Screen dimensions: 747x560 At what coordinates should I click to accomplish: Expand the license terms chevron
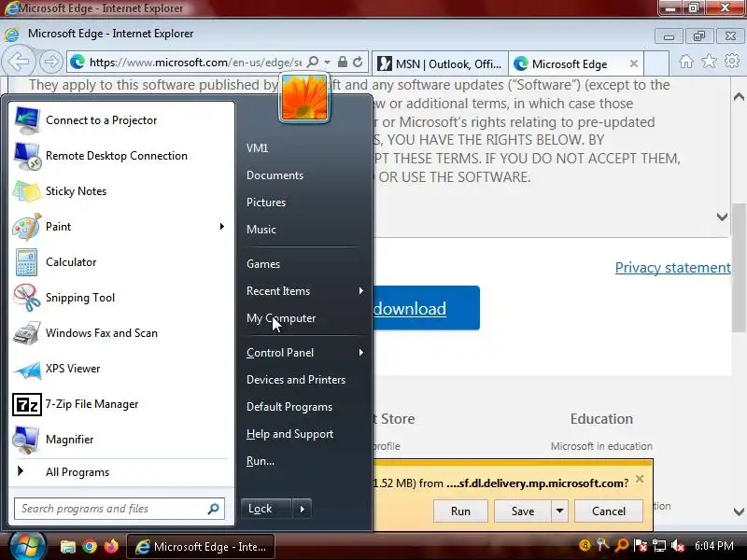tap(722, 217)
